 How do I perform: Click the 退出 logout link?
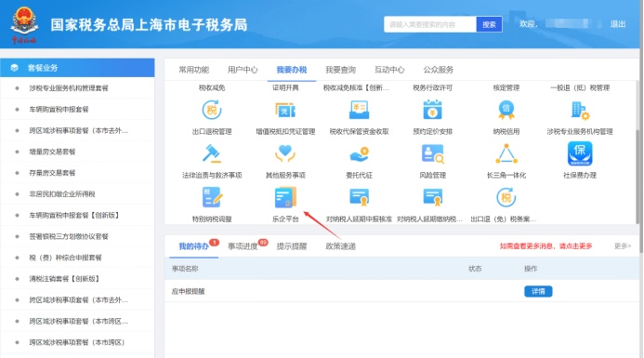(x=618, y=24)
